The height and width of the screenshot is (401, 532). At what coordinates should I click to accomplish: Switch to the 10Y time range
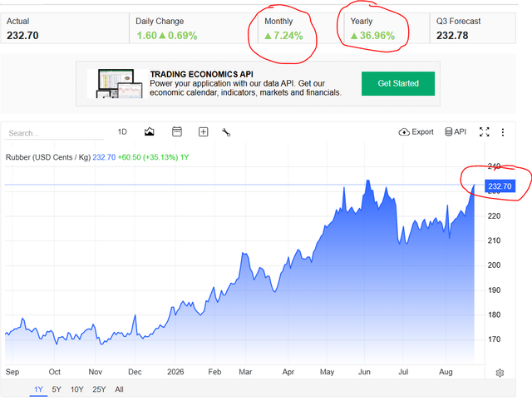pos(76,389)
